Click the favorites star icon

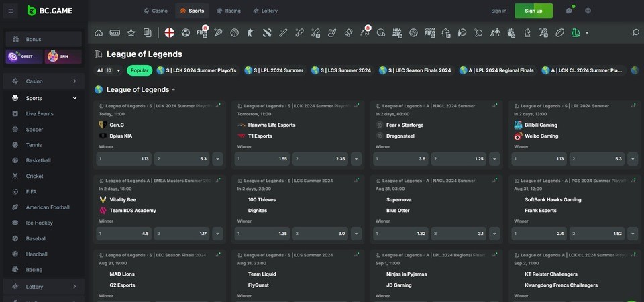[131, 32]
